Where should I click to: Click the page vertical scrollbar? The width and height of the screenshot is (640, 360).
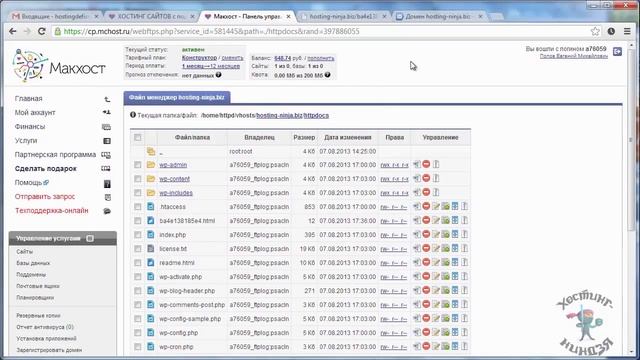point(631,140)
